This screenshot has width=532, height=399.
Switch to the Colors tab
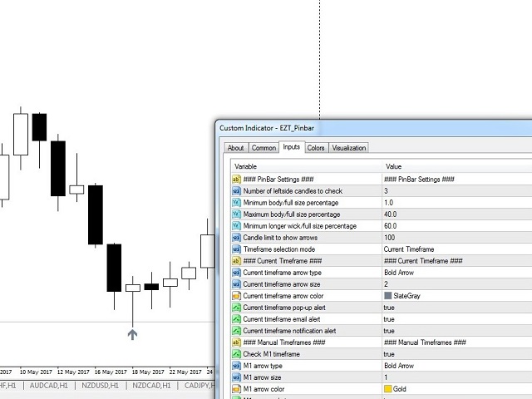[x=316, y=148]
